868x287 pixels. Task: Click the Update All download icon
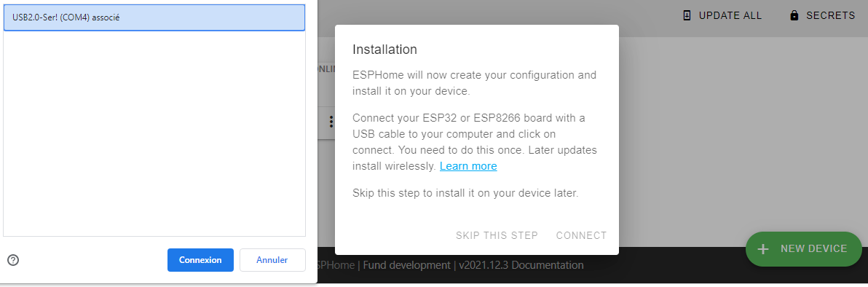tap(687, 15)
